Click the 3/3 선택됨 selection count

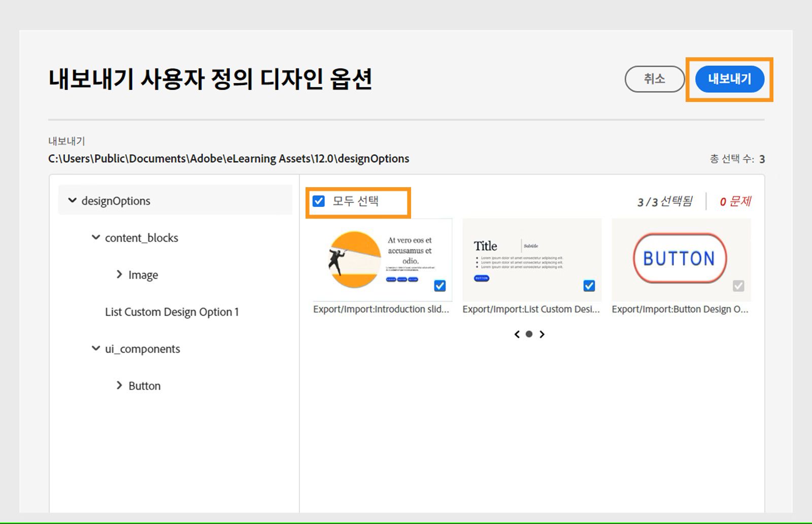point(665,201)
